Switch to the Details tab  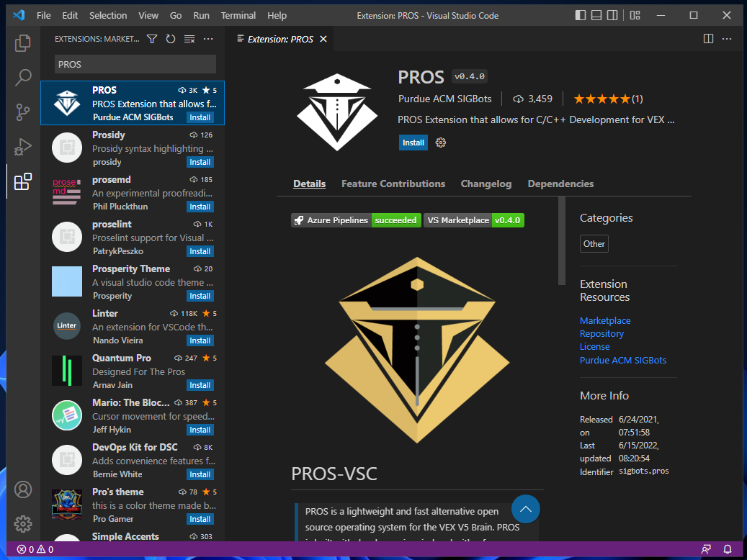point(310,184)
